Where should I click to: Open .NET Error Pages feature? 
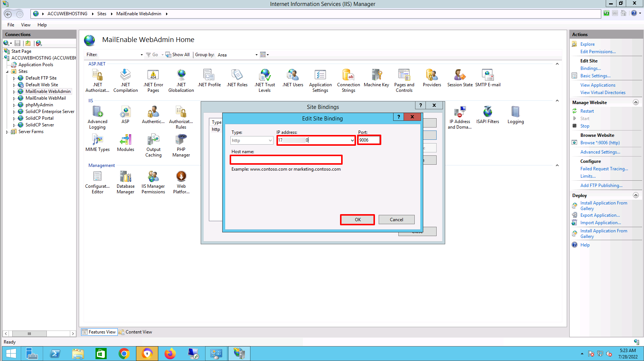click(153, 81)
